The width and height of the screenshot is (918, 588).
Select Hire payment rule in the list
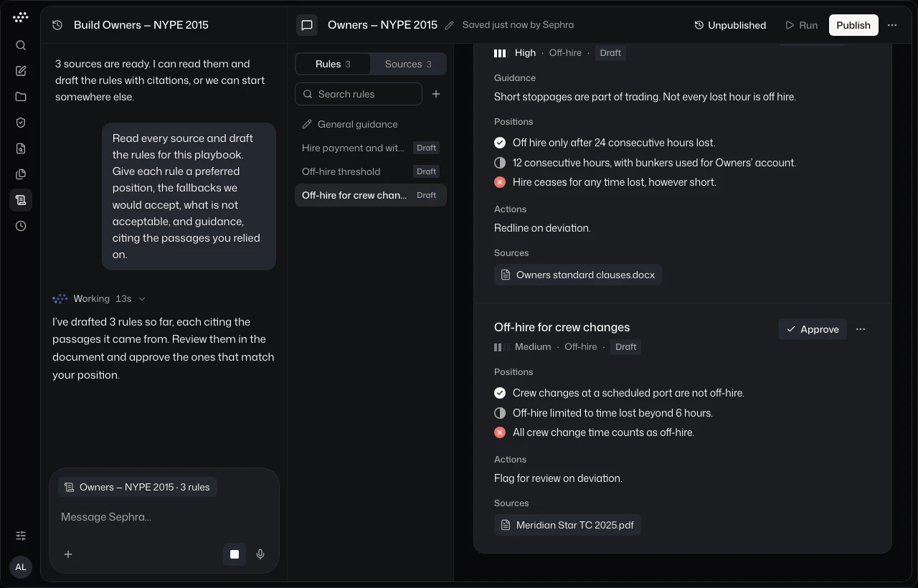point(371,148)
